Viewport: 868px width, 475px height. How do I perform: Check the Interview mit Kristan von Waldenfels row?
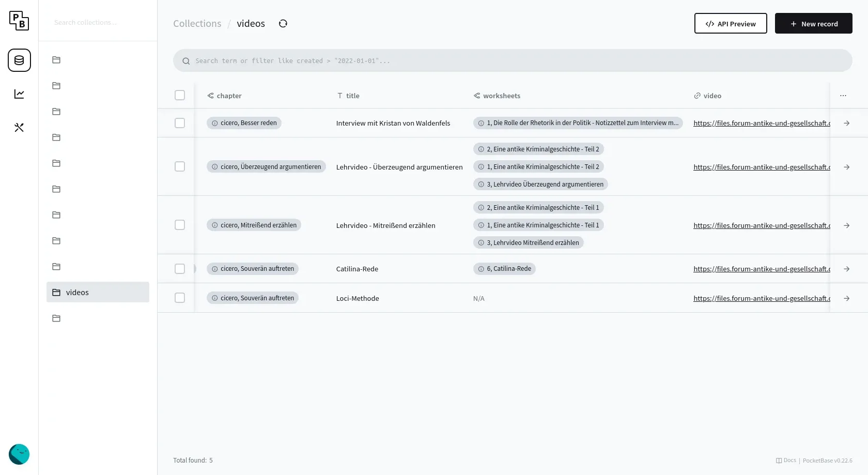(x=180, y=123)
